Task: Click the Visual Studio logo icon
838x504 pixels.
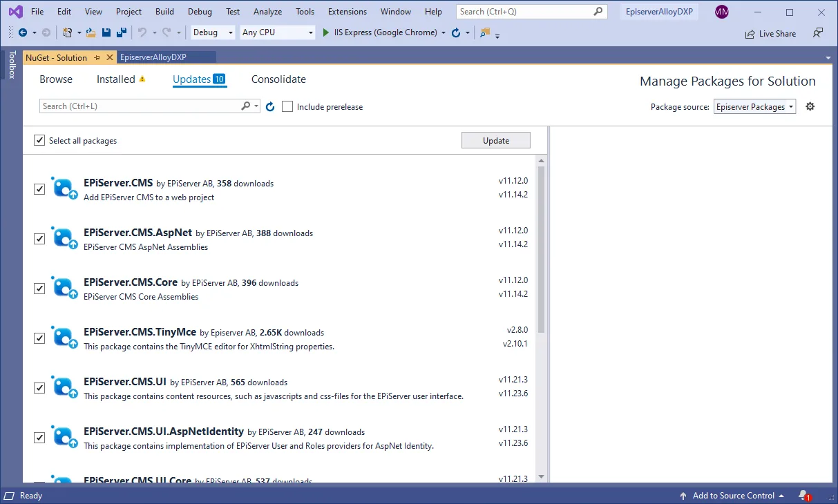Action: click(15, 12)
